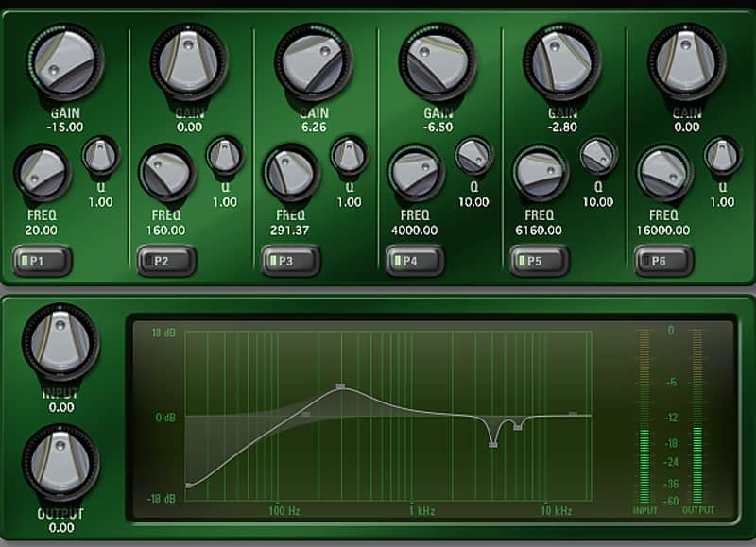Click the P1 Q knob
756x547 pixels.
pos(101,156)
